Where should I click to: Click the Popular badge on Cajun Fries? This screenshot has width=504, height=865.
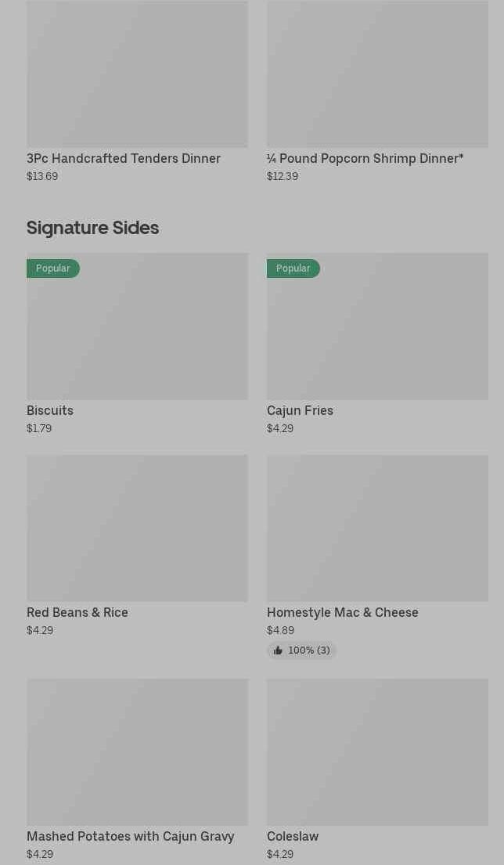[x=293, y=269]
